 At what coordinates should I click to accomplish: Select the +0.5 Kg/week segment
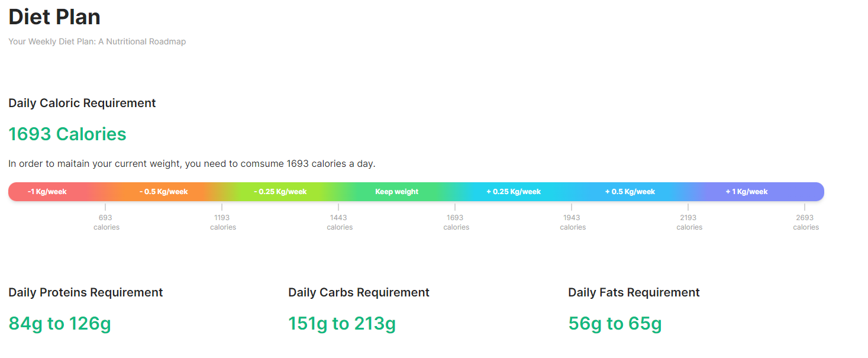click(630, 192)
